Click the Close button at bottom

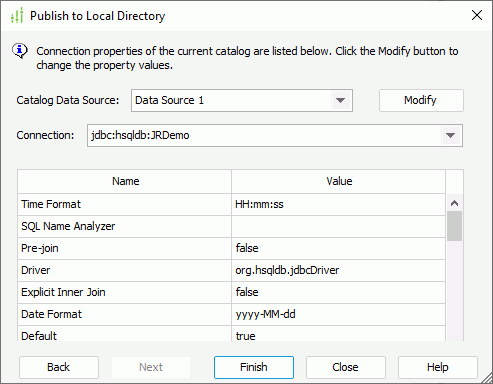point(346,367)
